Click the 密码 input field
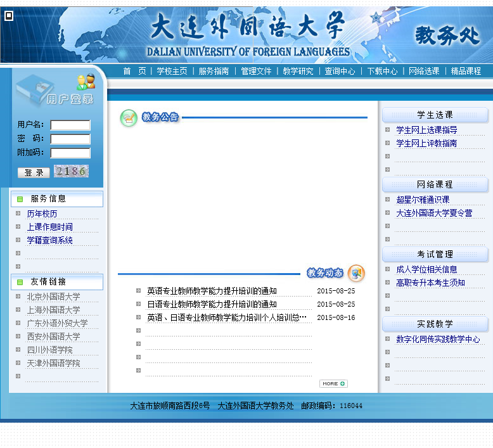493x448 pixels. [x=70, y=139]
